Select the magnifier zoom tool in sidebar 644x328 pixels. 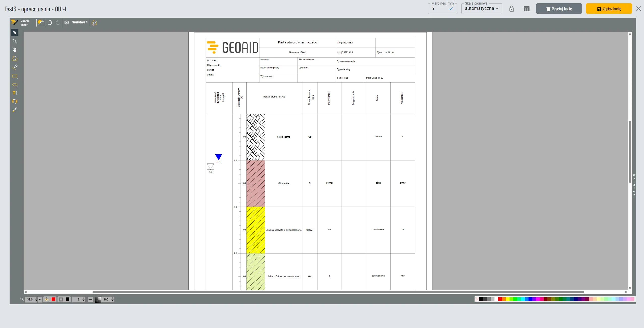15,41
